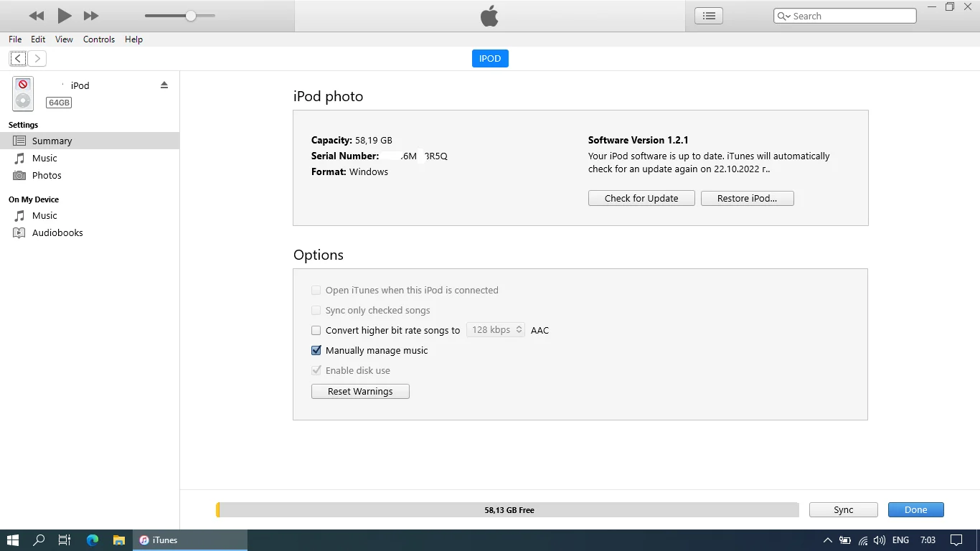
Task: Launch Microsoft Edge from taskbar
Action: coord(93,540)
